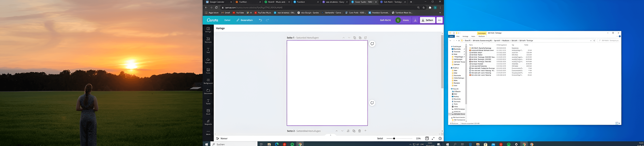
Task: Delete Seite 2 with the trash icon
Action: [x=360, y=131]
